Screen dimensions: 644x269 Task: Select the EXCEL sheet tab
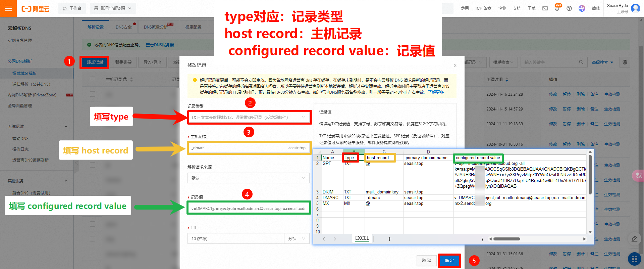pos(362,238)
